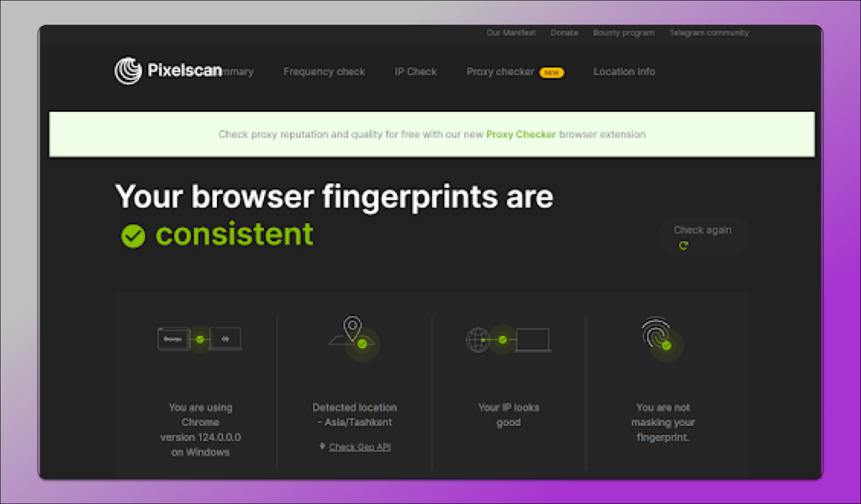
Task: Click the globe-to-laptop IP icon
Action: (509, 339)
